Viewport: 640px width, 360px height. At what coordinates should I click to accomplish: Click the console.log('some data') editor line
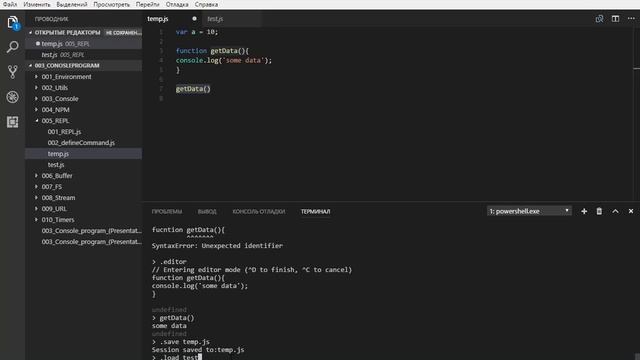(x=224, y=60)
